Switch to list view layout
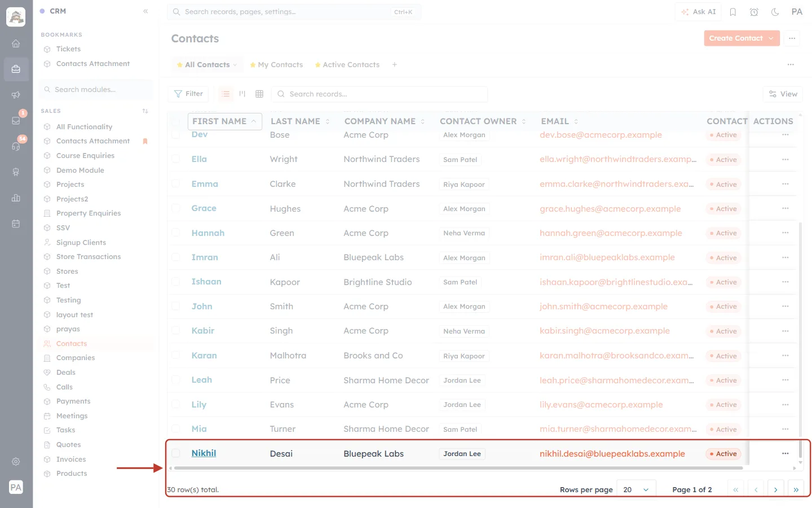812x508 pixels. coord(226,94)
